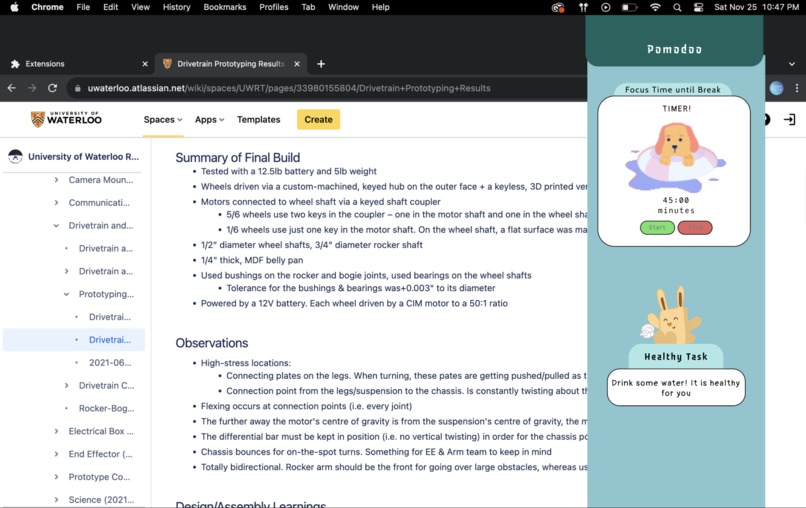Image resolution: width=806 pixels, height=508 pixels.
Task: Click the space avatar icon in sidebar
Action: 15,156
